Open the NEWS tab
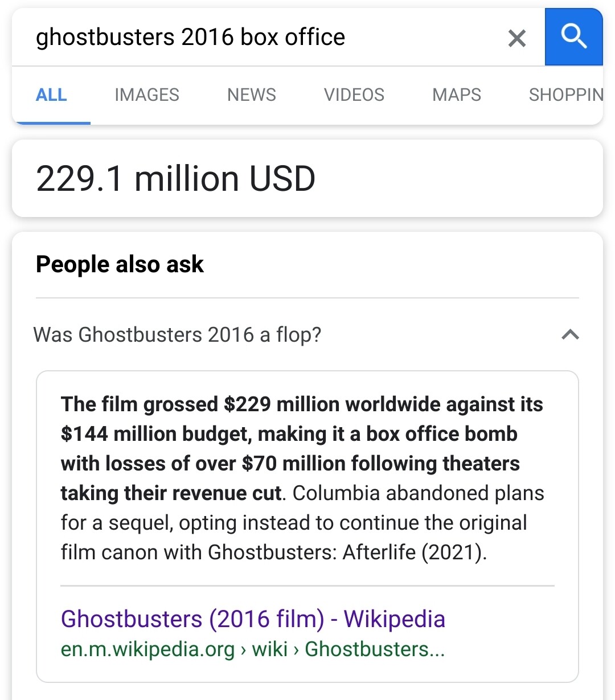The height and width of the screenshot is (700, 615). pyautogui.click(x=251, y=95)
